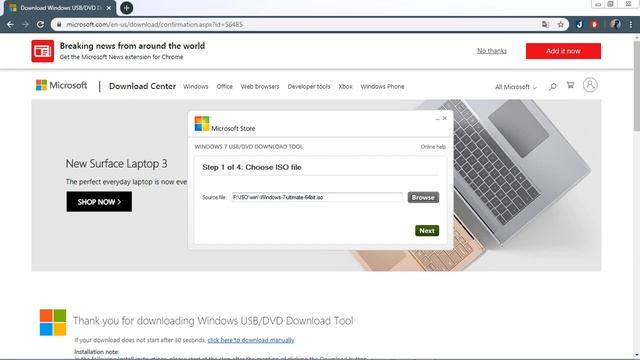The height and width of the screenshot is (360, 640).
Task: Open the blue J extension
Action: click(579, 24)
